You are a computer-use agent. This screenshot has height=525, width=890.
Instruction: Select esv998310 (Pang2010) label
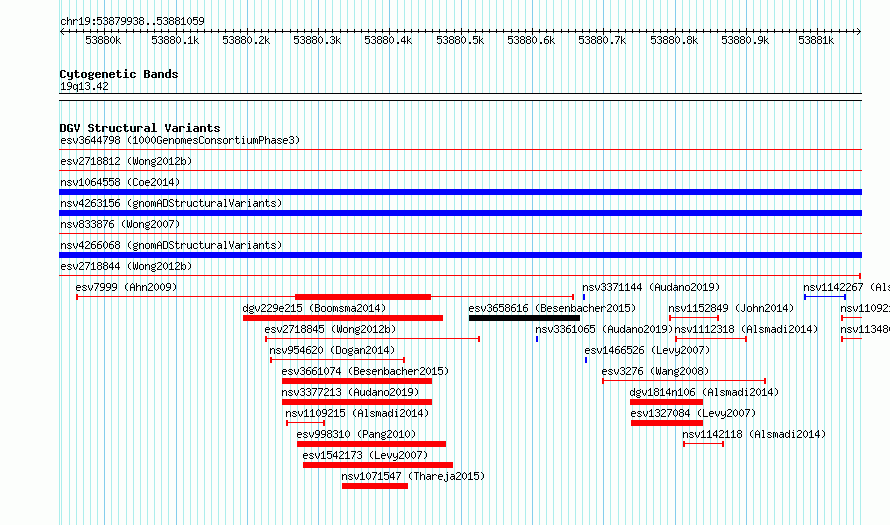pos(356,434)
